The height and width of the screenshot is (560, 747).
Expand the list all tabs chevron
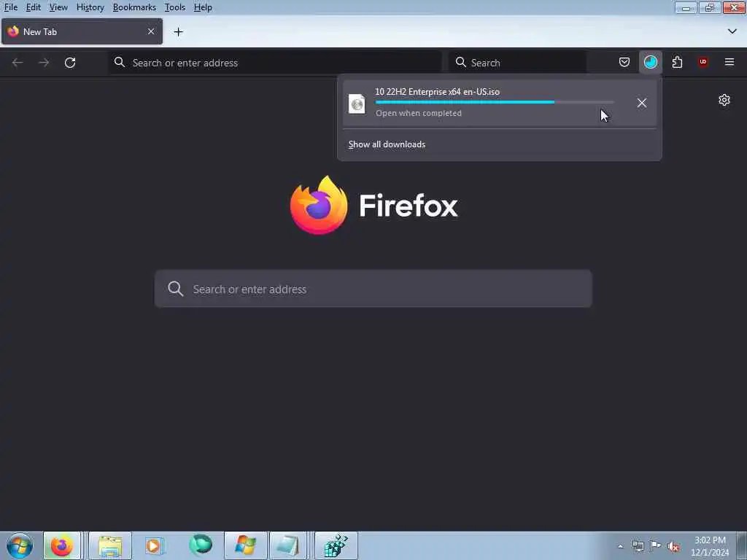click(x=732, y=31)
